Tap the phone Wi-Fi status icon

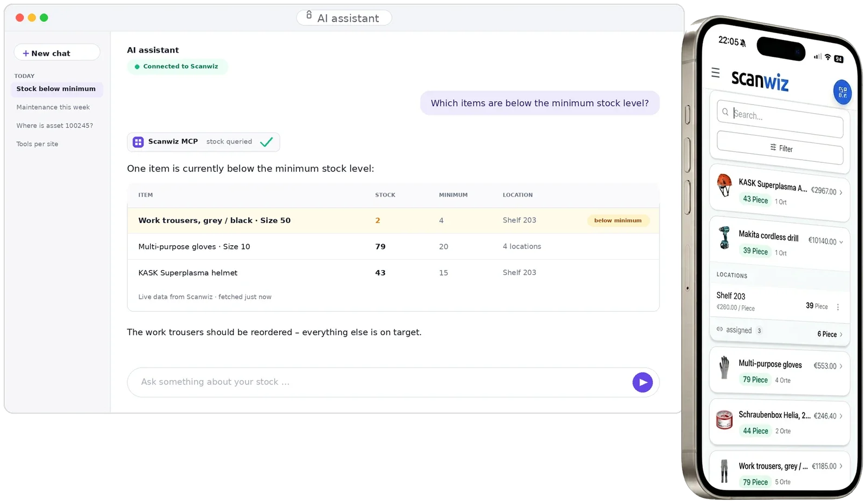click(827, 56)
